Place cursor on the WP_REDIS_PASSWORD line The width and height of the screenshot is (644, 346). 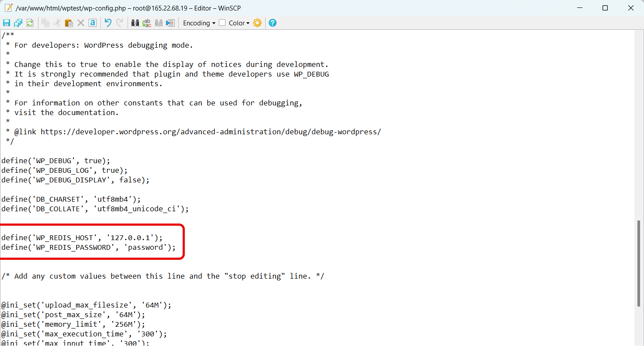point(87,248)
